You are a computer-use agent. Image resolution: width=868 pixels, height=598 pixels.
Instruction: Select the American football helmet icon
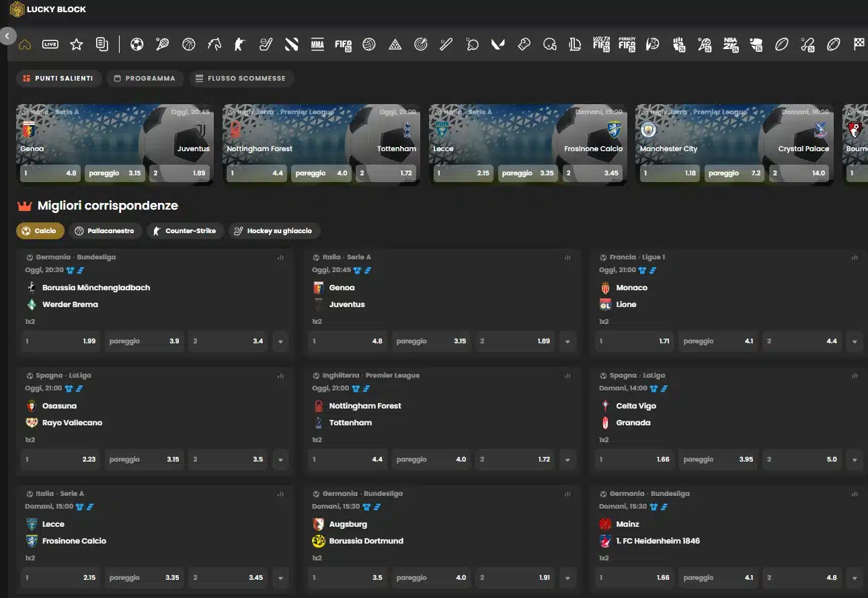pos(550,44)
